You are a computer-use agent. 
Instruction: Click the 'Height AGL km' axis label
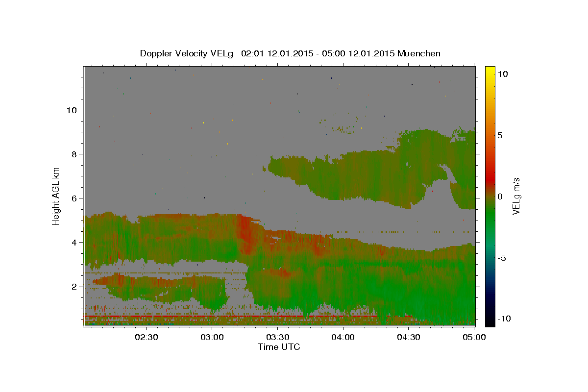point(56,196)
